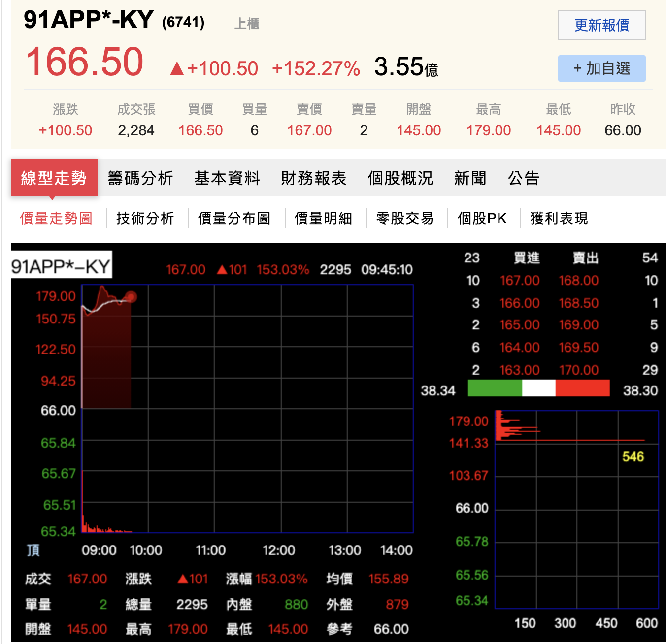Go to the 財務報表 tab
The height and width of the screenshot is (644, 666).
314,178
